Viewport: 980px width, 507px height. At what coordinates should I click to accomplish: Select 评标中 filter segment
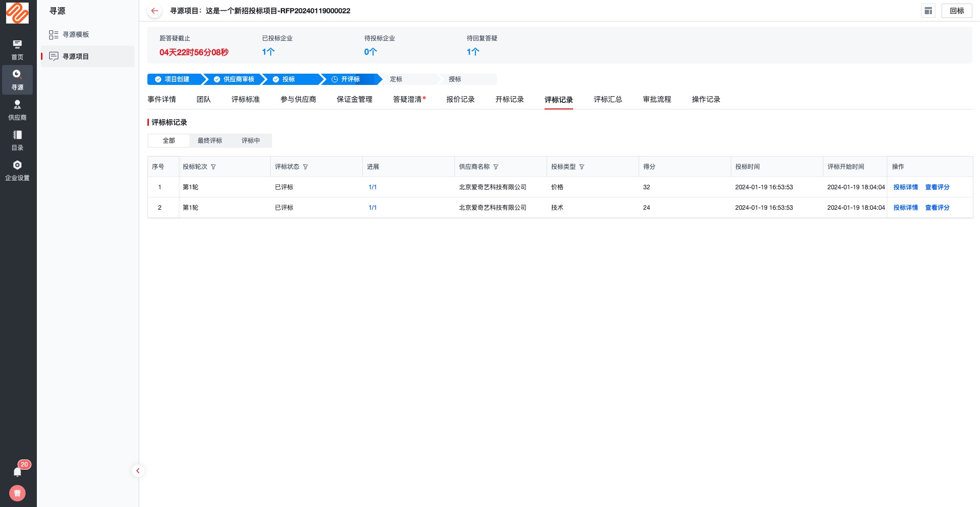[251, 141]
